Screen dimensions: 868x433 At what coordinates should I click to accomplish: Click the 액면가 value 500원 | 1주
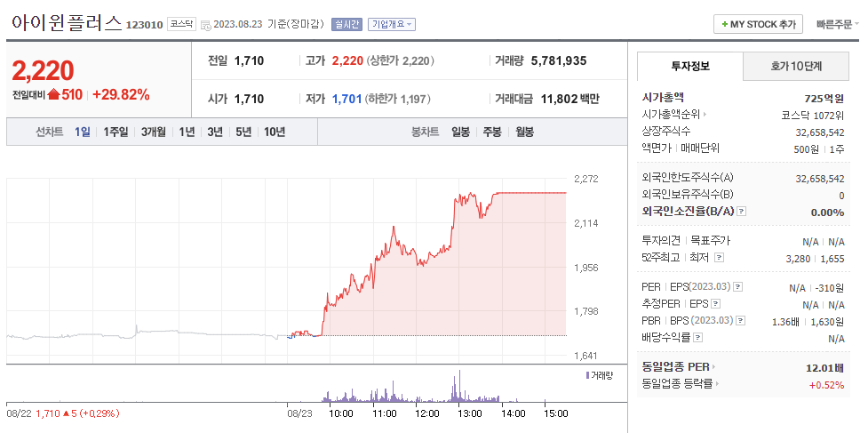pyautogui.click(x=819, y=149)
